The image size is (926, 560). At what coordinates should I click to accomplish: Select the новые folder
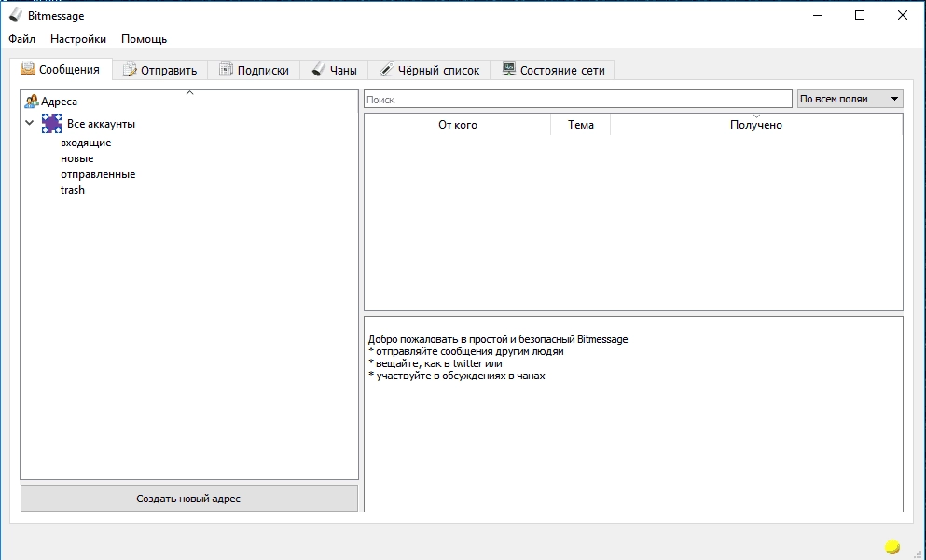point(76,158)
